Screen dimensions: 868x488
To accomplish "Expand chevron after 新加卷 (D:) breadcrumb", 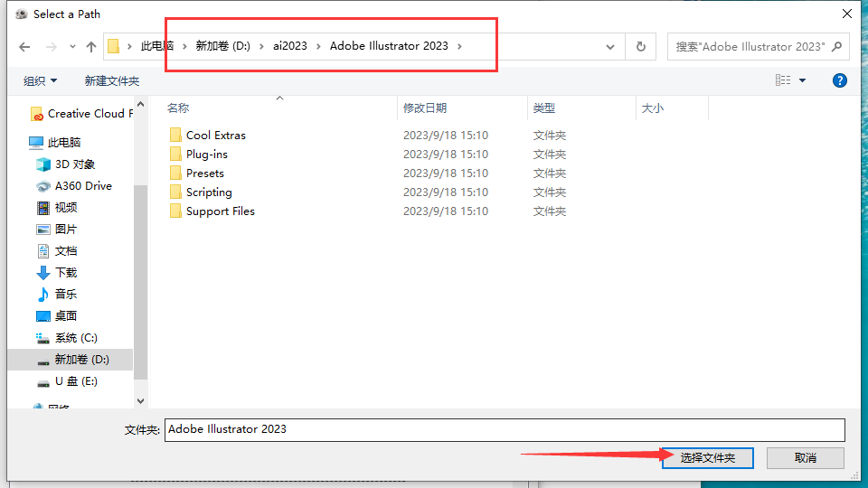I will pyautogui.click(x=261, y=46).
